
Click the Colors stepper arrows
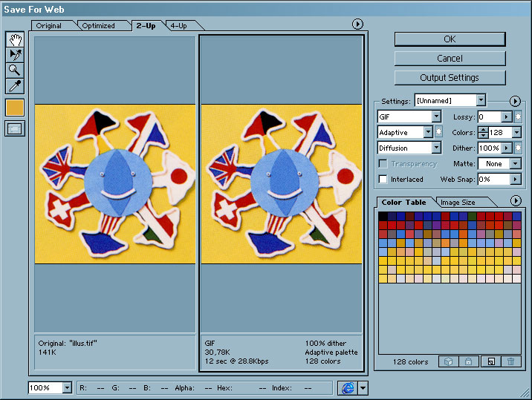pos(483,133)
